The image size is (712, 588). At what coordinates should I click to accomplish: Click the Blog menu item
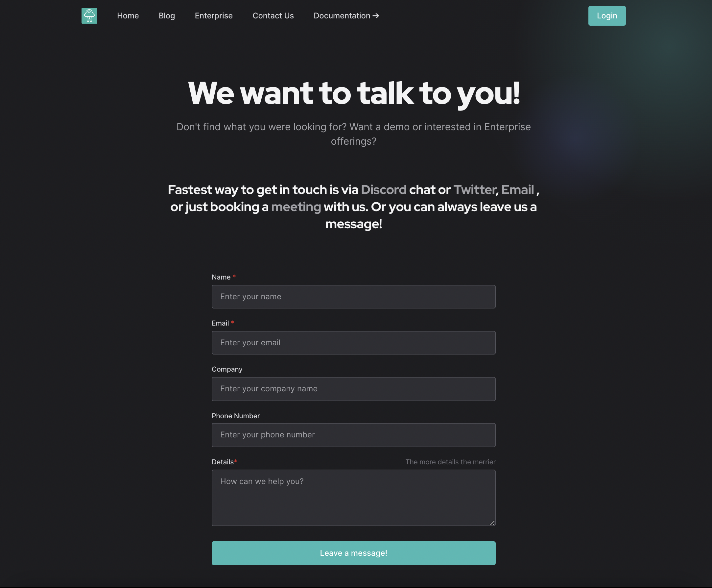click(x=167, y=15)
